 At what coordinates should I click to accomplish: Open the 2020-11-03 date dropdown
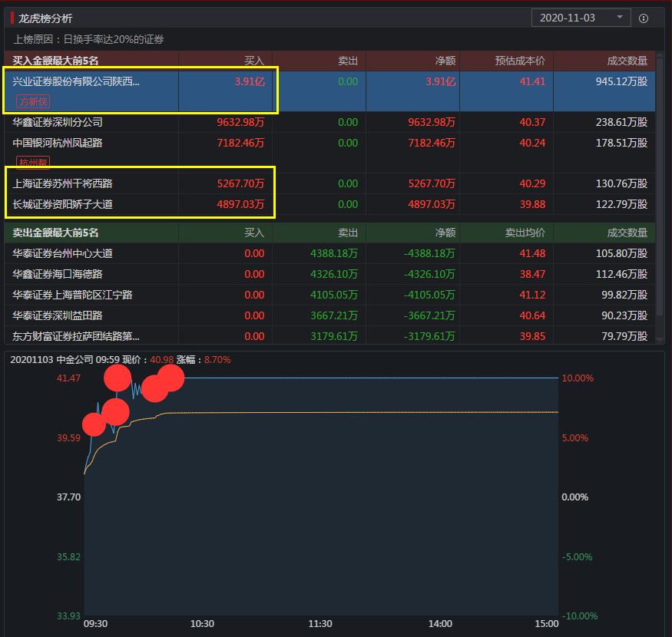click(x=581, y=18)
